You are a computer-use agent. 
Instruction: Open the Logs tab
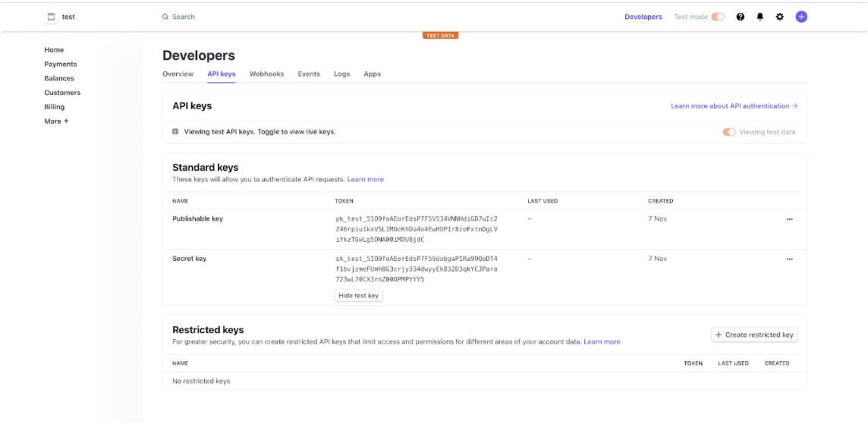[341, 74]
